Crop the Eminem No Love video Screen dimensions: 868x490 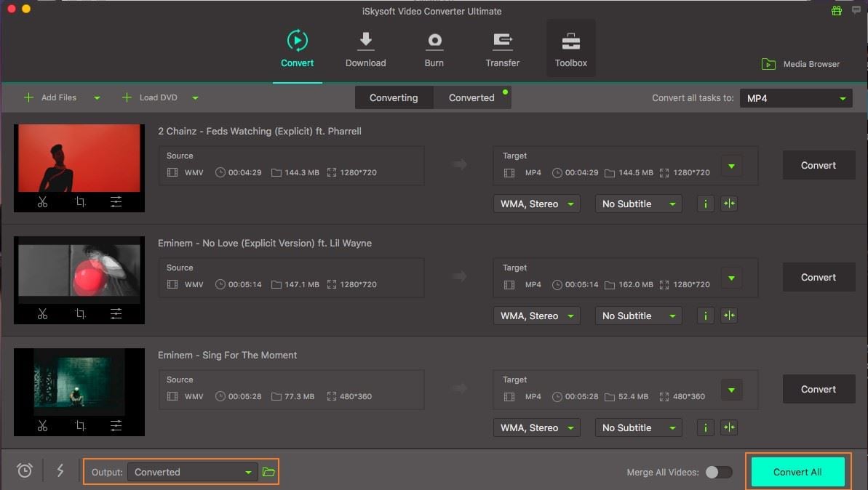80,314
